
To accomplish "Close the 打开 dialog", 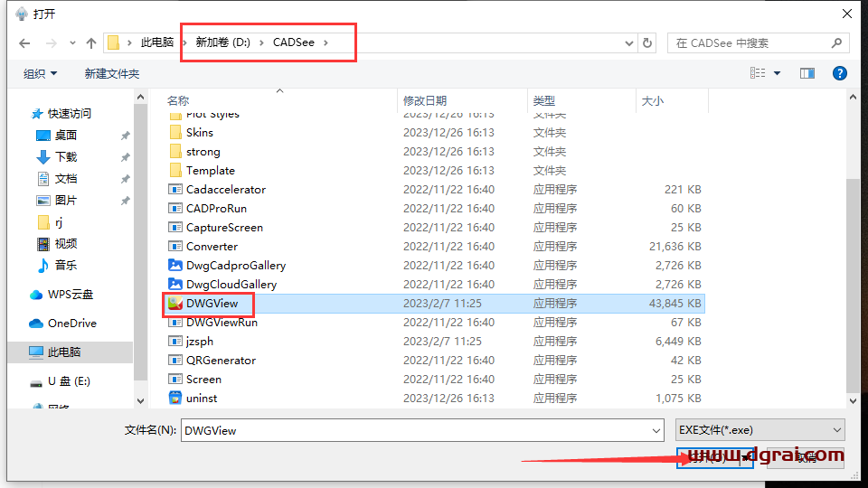I will (x=847, y=14).
